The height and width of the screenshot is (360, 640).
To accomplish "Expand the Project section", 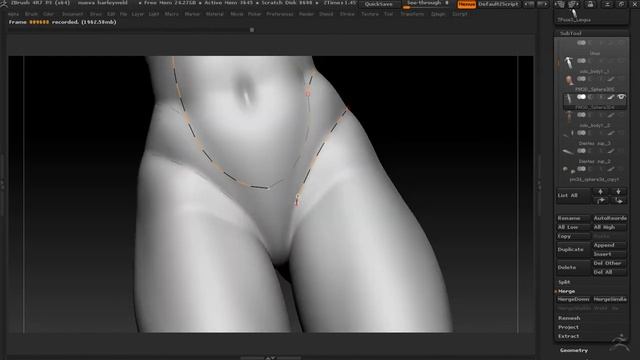I will pos(568,327).
